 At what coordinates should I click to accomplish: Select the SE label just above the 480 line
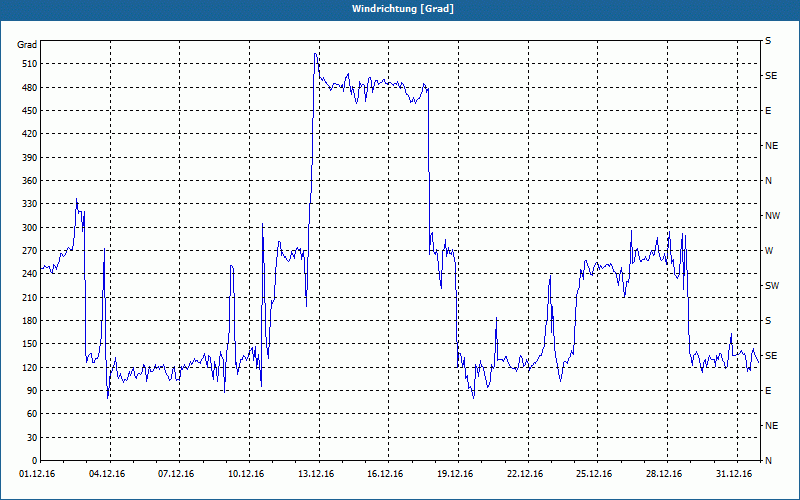tap(771, 76)
